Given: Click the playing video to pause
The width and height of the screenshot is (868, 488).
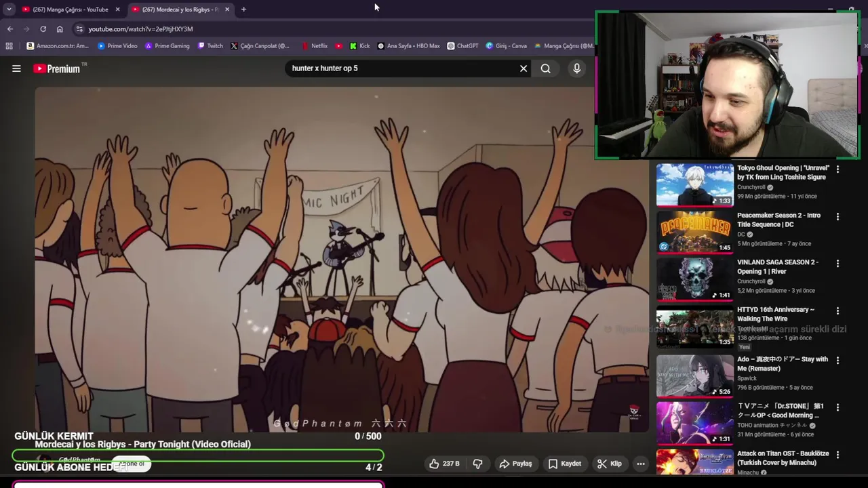Looking at the screenshot, I should 342,260.
